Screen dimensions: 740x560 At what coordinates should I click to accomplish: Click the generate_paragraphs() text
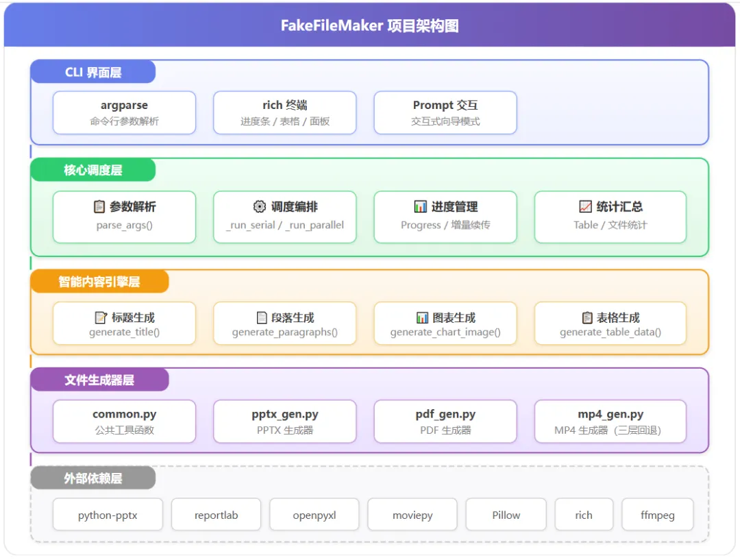tap(284, 332)
